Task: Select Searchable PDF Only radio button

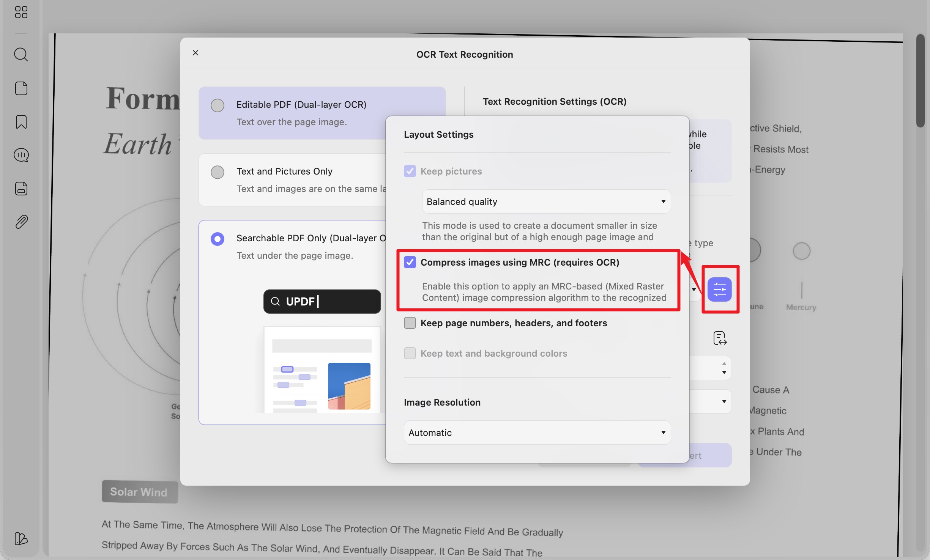Action: [x=218, y=239]
